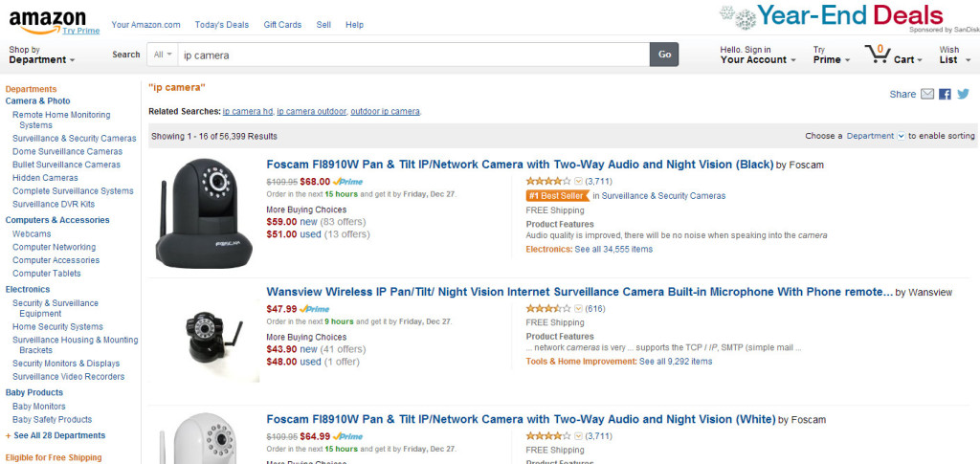The height and width of the screenshot is (464, 980).
Task: Click star rating of Wansview camera
Action: coord(548,308)
